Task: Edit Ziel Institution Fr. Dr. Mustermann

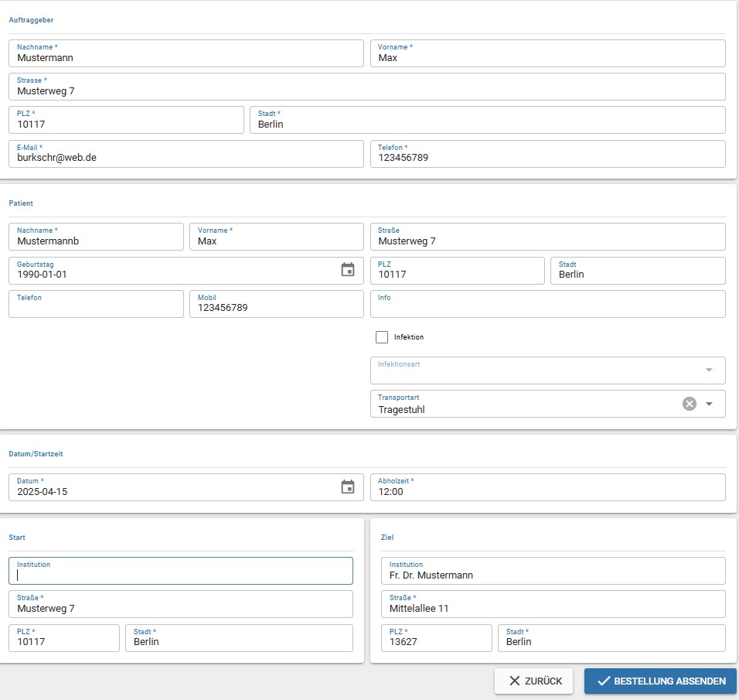Action: [553, 571]
